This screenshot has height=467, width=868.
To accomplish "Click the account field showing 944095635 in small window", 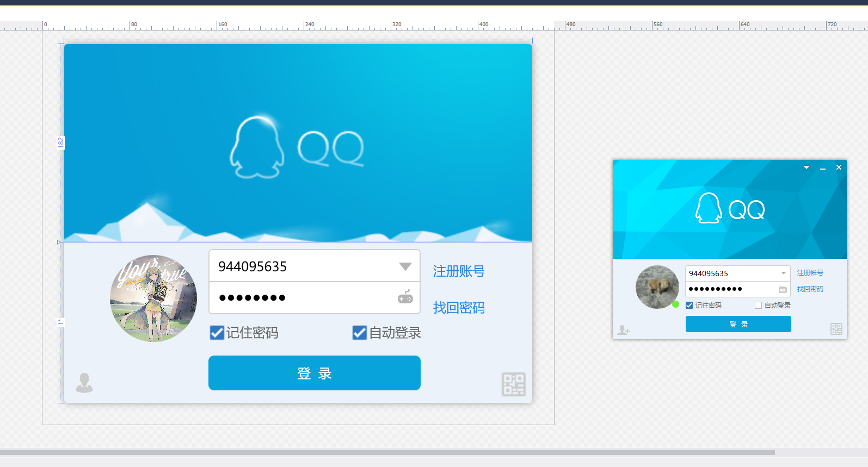I will [x=737, y=273].
